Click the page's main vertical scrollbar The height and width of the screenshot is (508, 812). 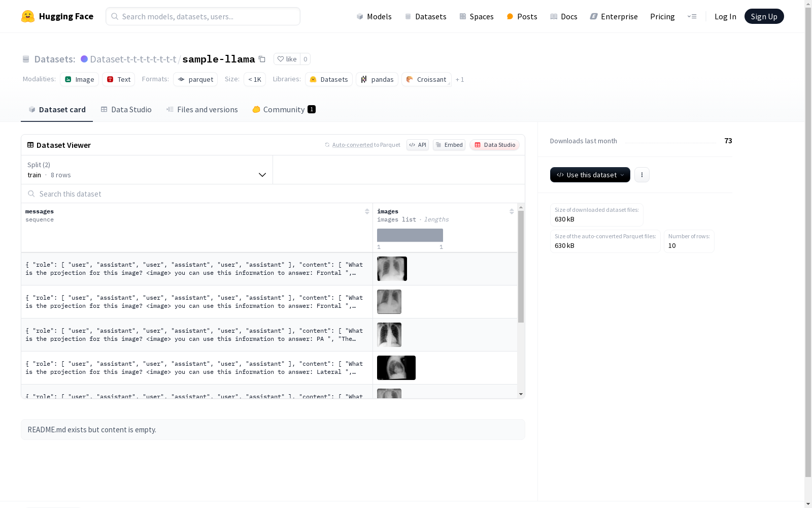pyautogui.click(x=808, y=241)
